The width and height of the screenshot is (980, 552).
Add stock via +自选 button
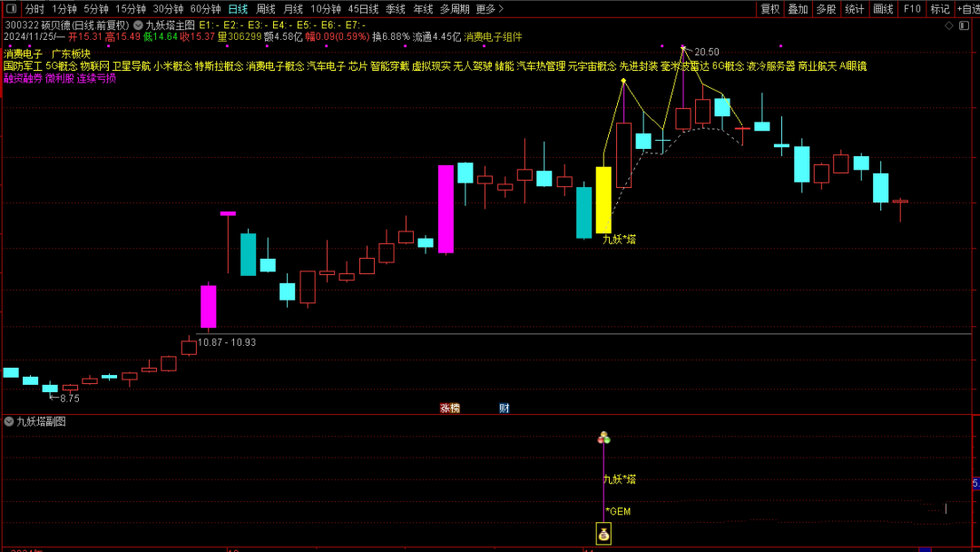[x=967, y=9]
